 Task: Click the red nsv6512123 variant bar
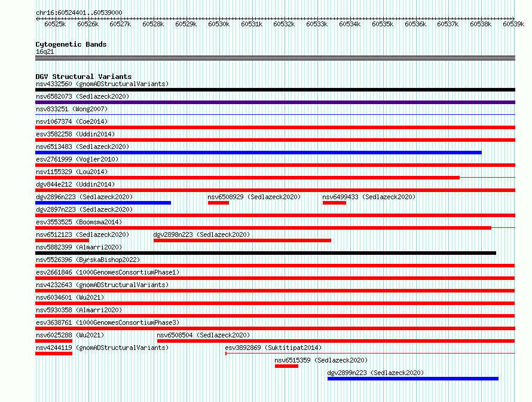(62, 240)
